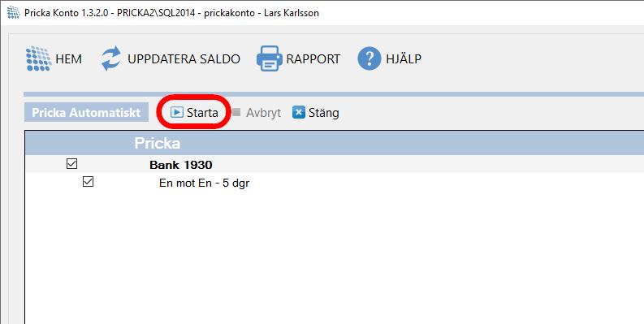Screen dimensions: 644x324
Task: Click the blue play icon beside Starta
Action: pos(176,112)
